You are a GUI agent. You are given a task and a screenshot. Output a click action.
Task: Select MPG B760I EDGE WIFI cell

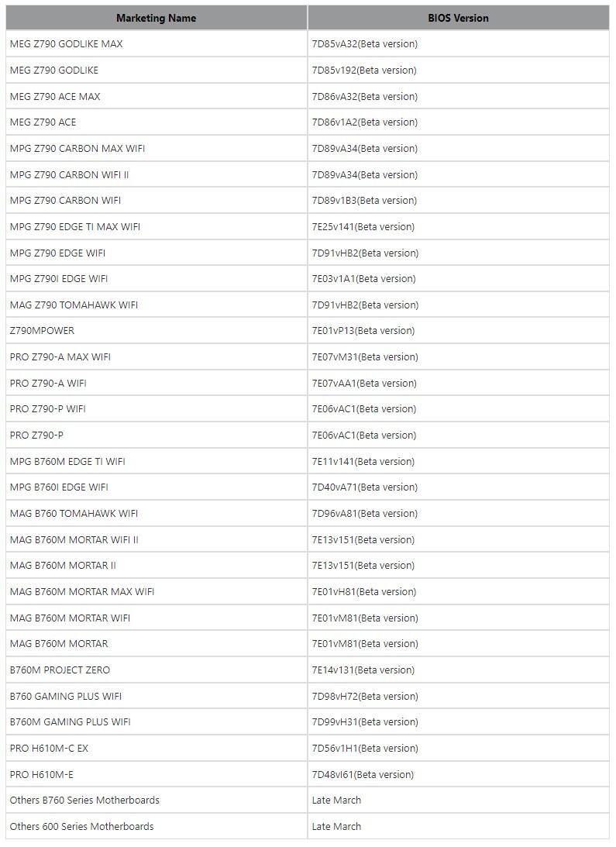point(157,487)
